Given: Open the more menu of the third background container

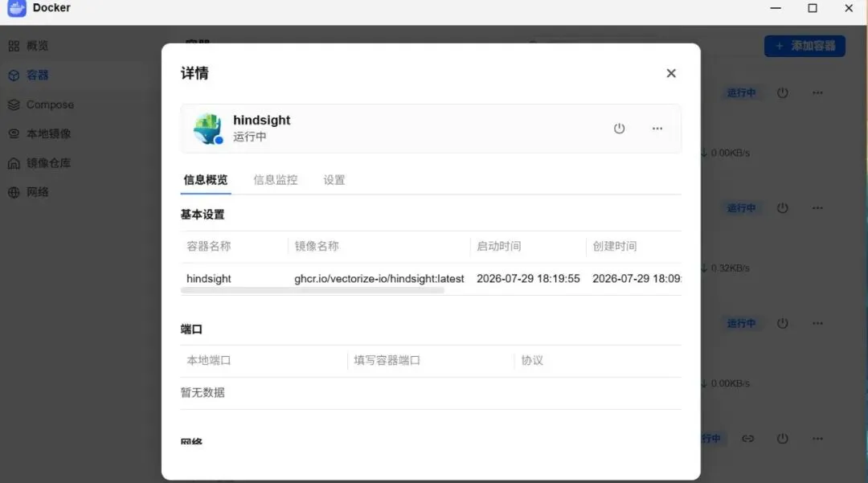Looking at the screenshot, I should pyautogui.click(x=817, y=323).
